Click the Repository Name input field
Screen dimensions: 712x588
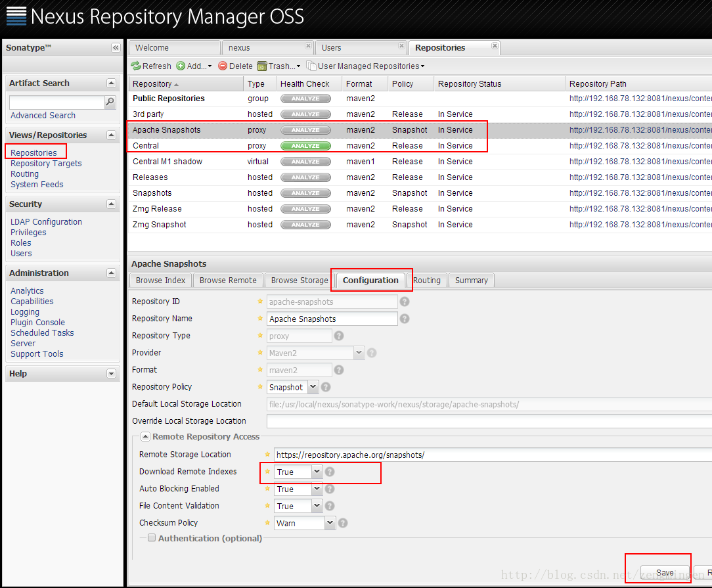332,319
